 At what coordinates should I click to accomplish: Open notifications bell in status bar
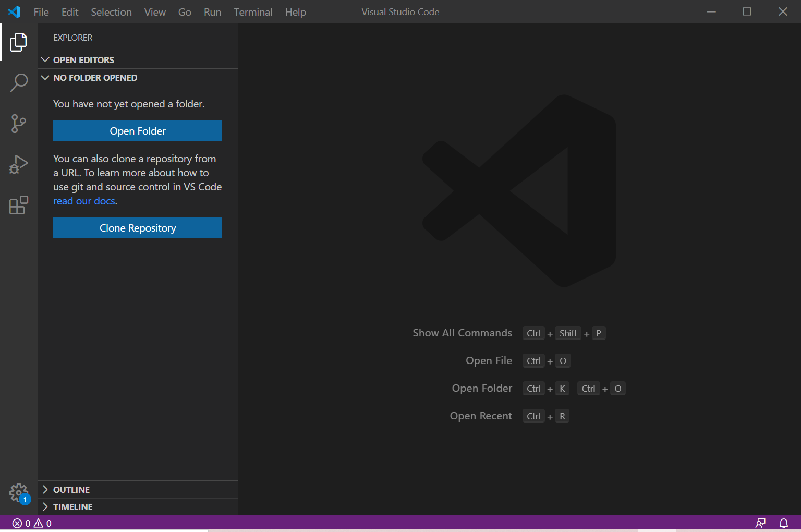[x=784, y=523]
